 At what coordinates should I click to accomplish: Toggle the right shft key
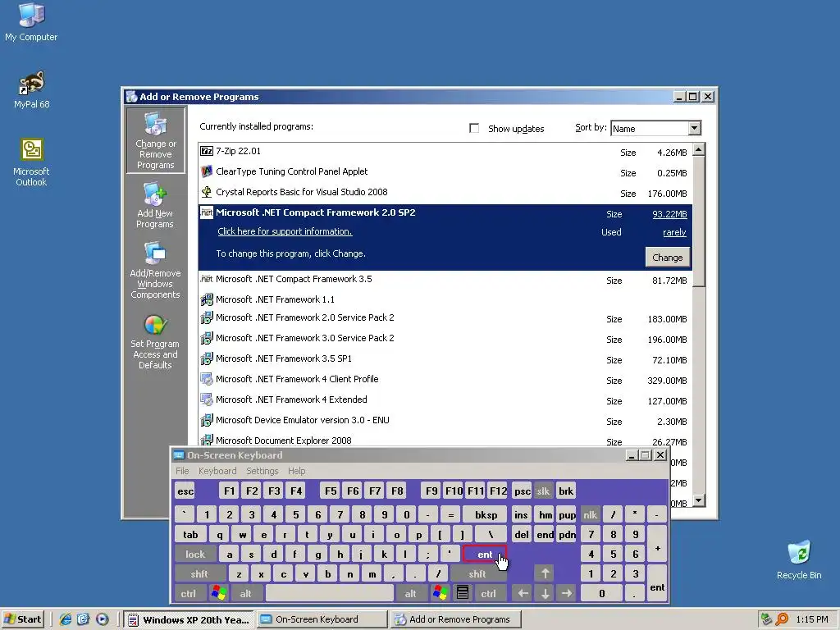pyautogui.click(x=478, y=573)
